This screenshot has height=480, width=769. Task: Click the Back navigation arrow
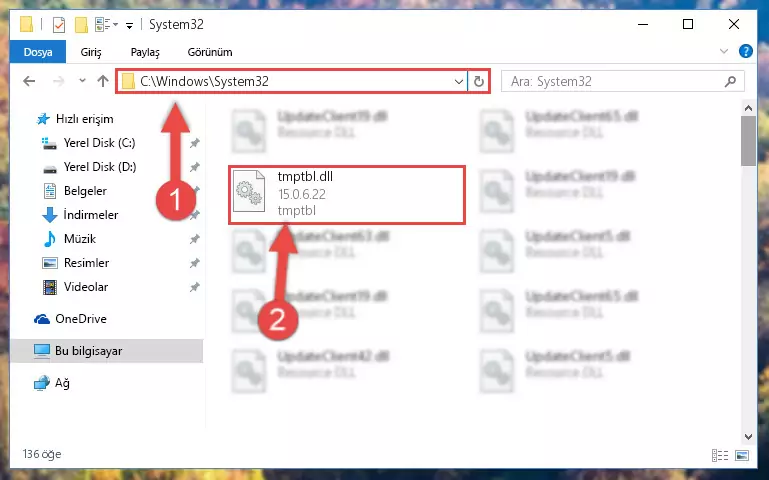(29, 81)
